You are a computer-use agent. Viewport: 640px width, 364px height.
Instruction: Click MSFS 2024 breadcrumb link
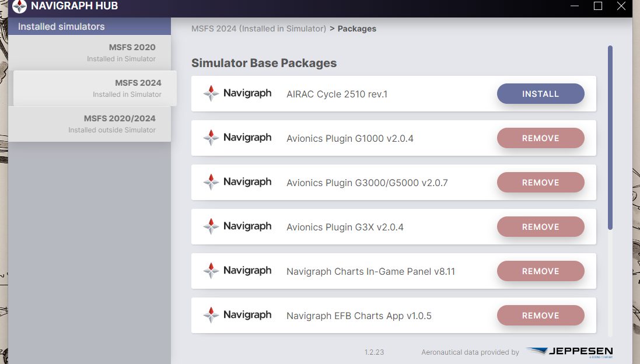click(258, 29)
